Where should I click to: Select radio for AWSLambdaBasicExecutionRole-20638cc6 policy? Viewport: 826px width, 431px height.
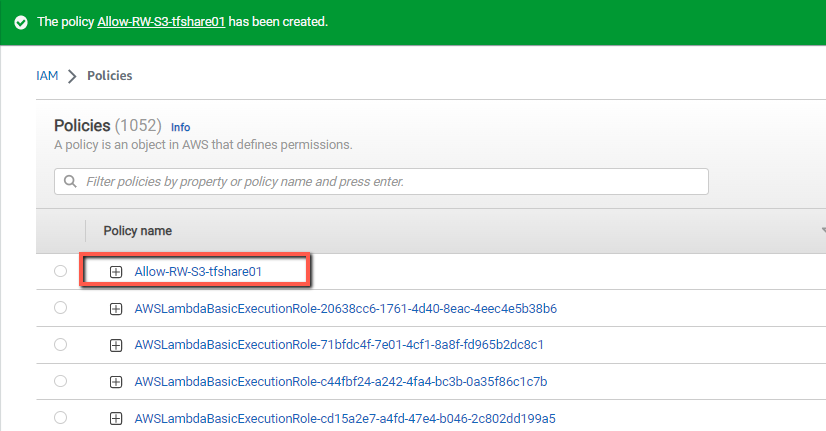[61, 307]
